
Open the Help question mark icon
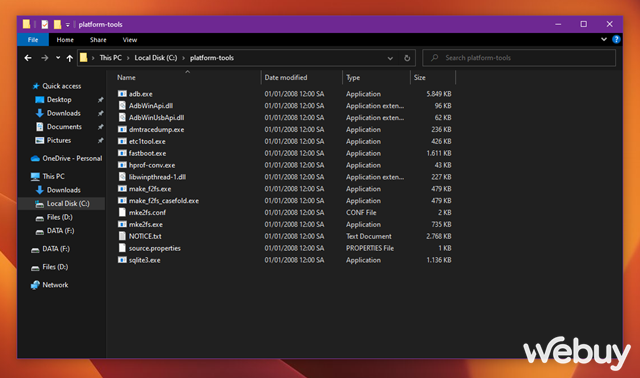616,39
